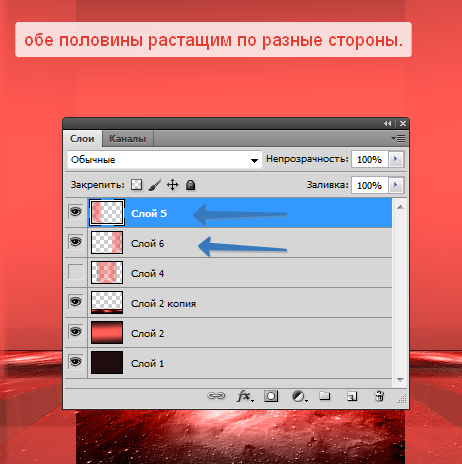Add a layer mask
Image resolution: width=462 pixels, height=464 pixels.
coord(271,396)
